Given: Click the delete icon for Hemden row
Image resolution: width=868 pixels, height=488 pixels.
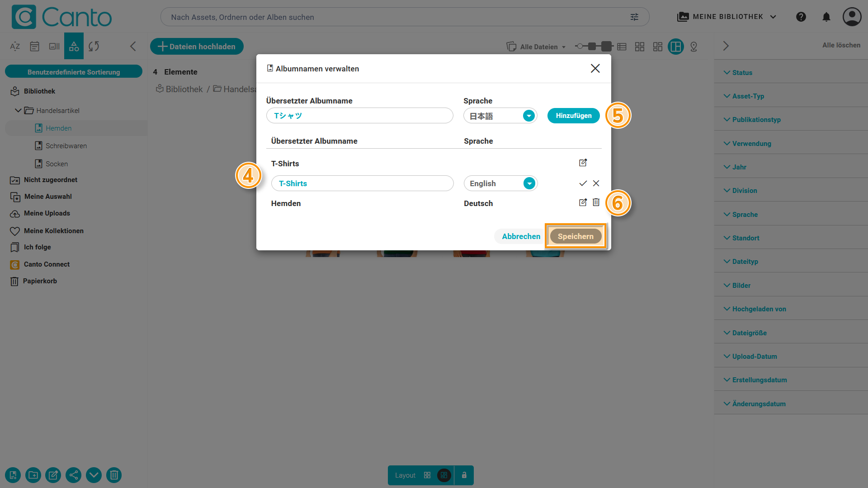Looking at the screenshot, I should pyautogui.click(x=596, y=202).
